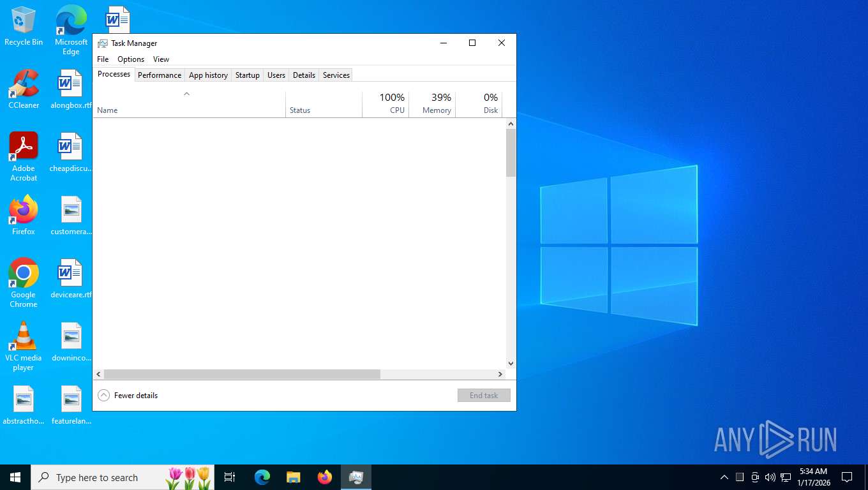This screenshot has height=490, width=868.
Task: Launch Firefox from the desktop shortcut
Action: (24, 216)
